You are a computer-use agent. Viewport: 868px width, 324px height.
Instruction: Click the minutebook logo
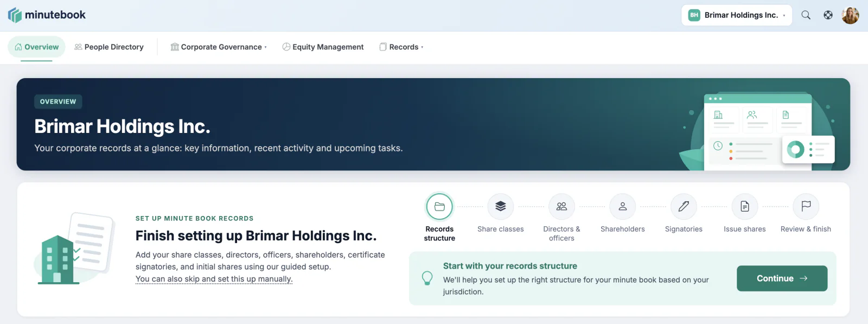(47, 15)
